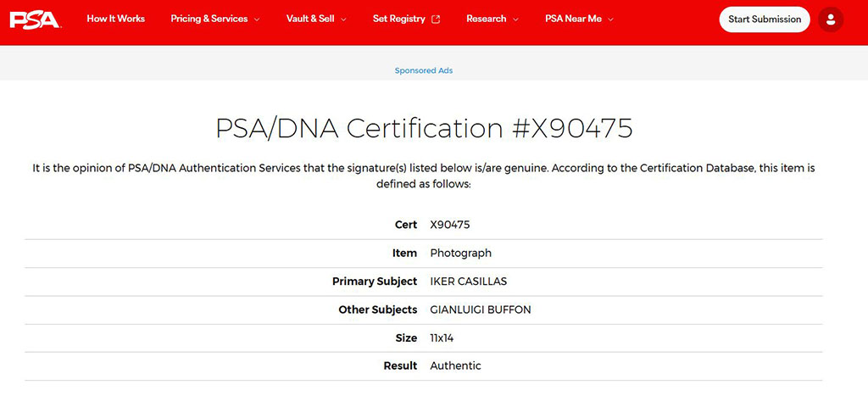Viewport: 868px width, 396px height.
Task: Click the Sponsored Ads link
Action: tap(424, 70)
